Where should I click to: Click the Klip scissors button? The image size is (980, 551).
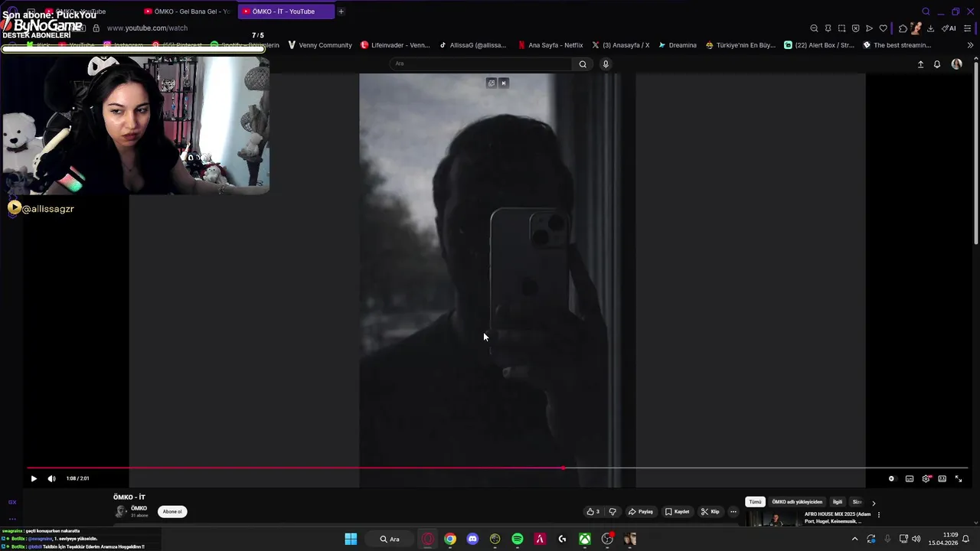[710, 512]
